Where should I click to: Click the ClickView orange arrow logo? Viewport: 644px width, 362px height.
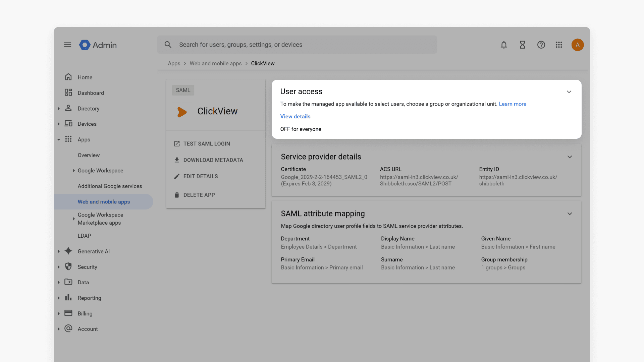(182, 112)
